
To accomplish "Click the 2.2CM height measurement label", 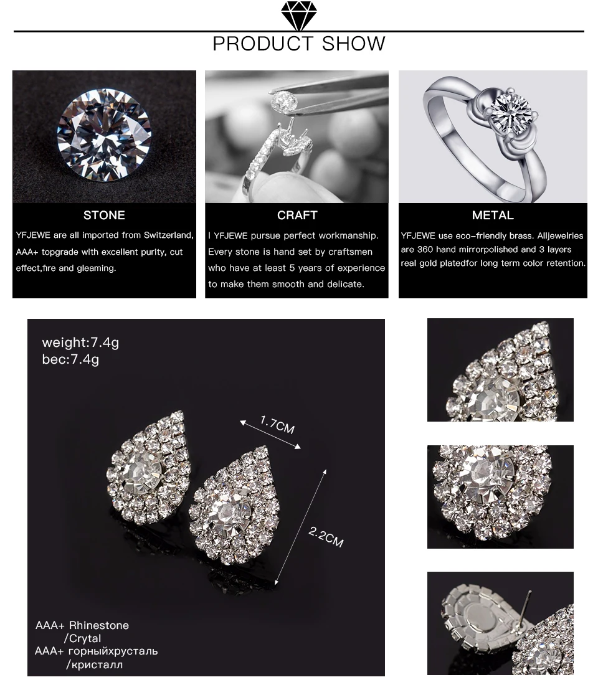I will click(326, 537).
